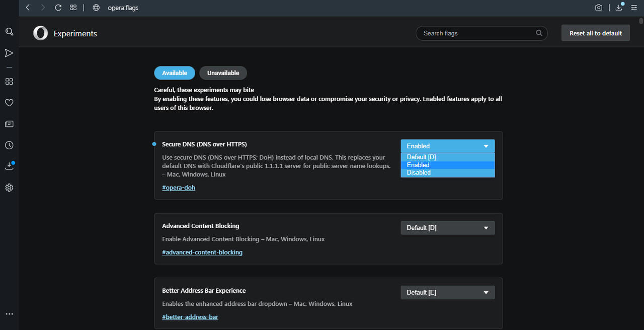Follow the #opera-doh link
Screen dimensions: 644x330
click(179, 188)
